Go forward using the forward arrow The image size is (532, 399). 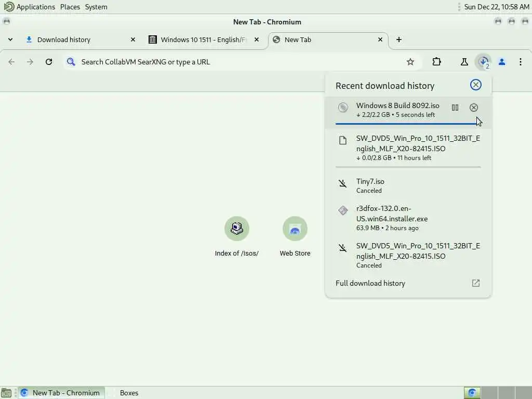(30, 62)
